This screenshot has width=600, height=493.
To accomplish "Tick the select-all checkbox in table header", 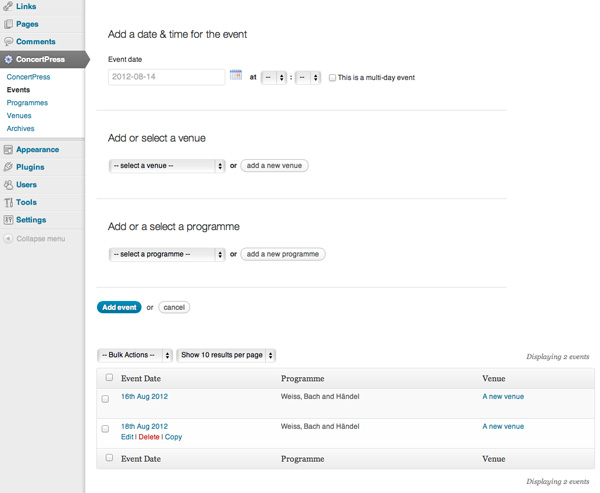I will [109, 377].
